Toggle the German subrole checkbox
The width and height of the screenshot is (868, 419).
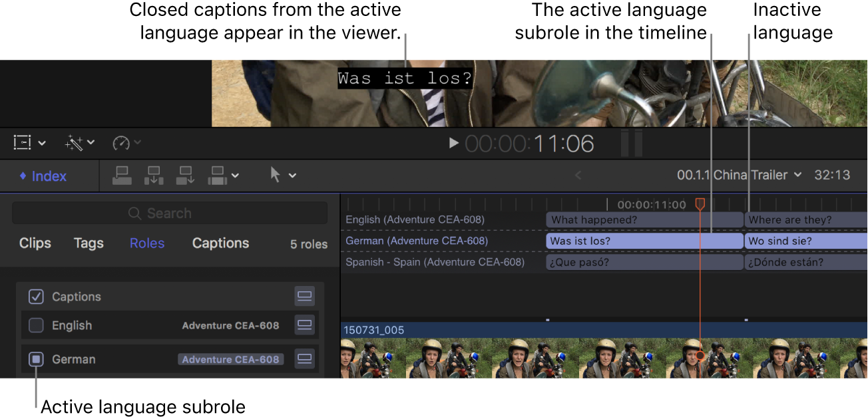(x=36, y=359)
